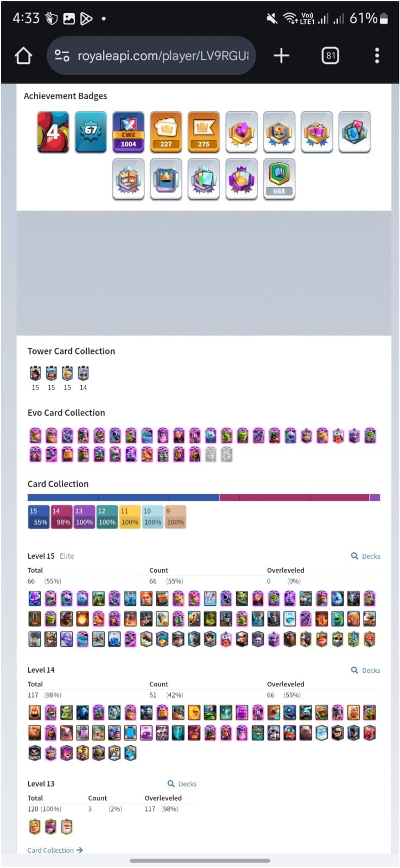
Task: Open a new tab with plus icon
Action: click(x=281, y=55)
